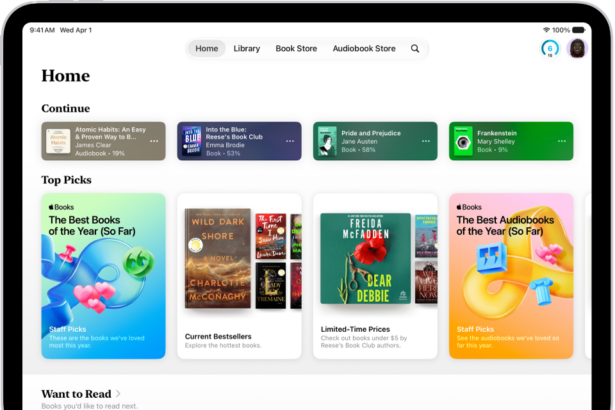The image size is (615, 410).
Task: Open the Dear Debbie book cover
Action: tap(366, 258)
